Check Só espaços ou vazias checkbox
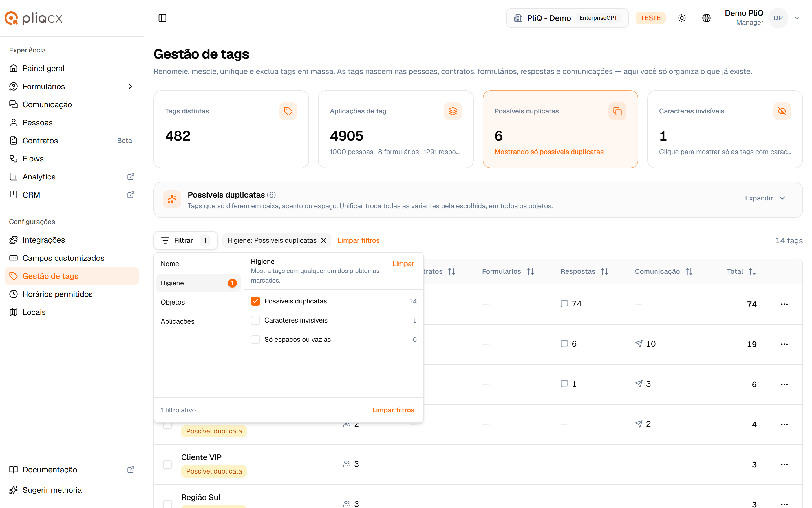The width and height of the screenshot is (812, 508). tap(255, 340)
